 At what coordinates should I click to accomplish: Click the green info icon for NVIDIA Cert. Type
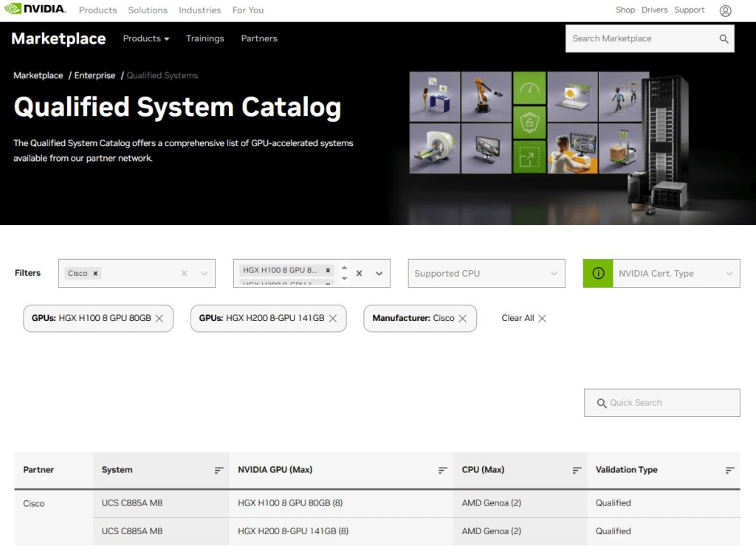[x=598, y=273]
